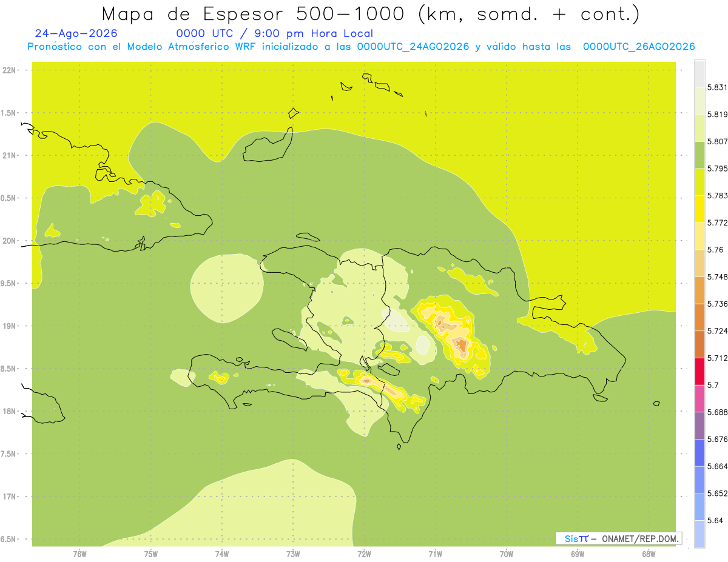Select legend value '5.712'

718,358
